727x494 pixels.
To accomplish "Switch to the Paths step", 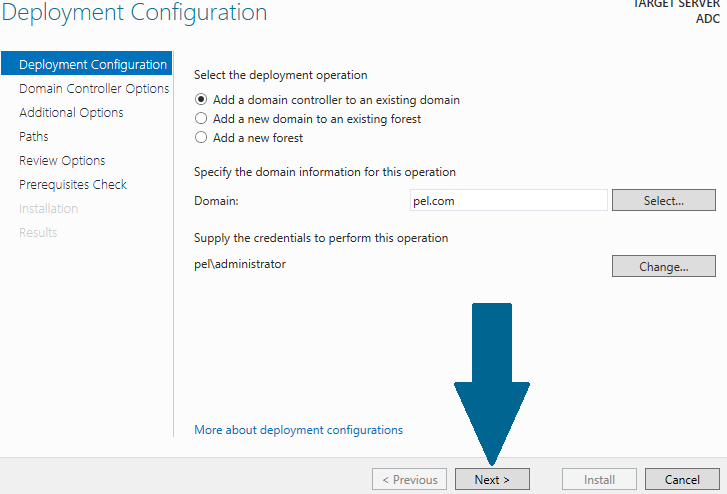I will (33, 136).
